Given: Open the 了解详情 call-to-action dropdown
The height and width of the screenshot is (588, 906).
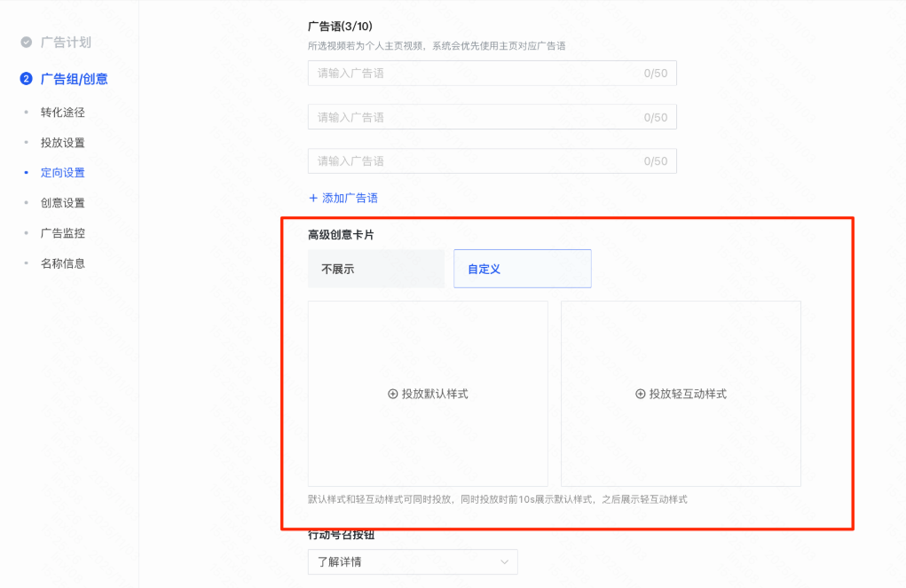Looking at the screenshot, I should [x=412, y=561].
